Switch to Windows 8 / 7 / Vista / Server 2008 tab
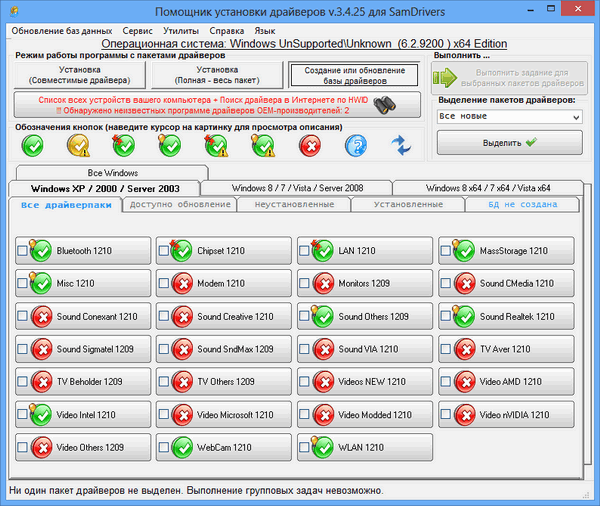 [x=297, y=188]
